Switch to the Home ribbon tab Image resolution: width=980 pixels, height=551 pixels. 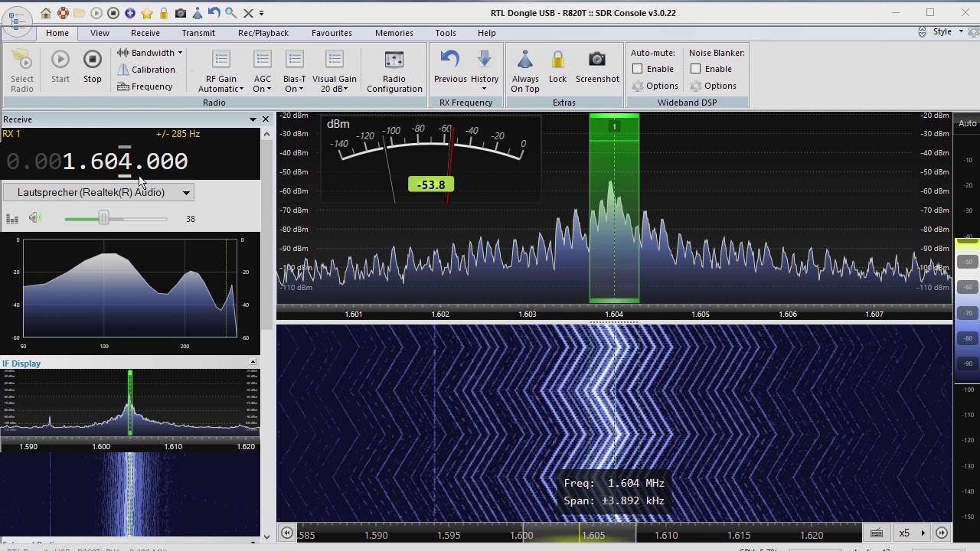tap(57, 33)
